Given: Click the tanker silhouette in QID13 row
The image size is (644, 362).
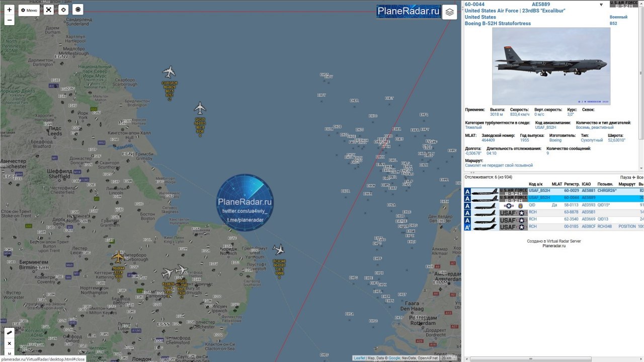Looking at the screenshot, I should point(485,220).
